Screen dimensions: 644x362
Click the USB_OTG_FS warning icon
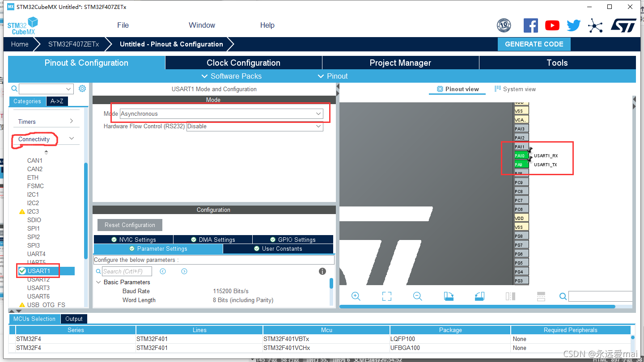click(22, 305)
